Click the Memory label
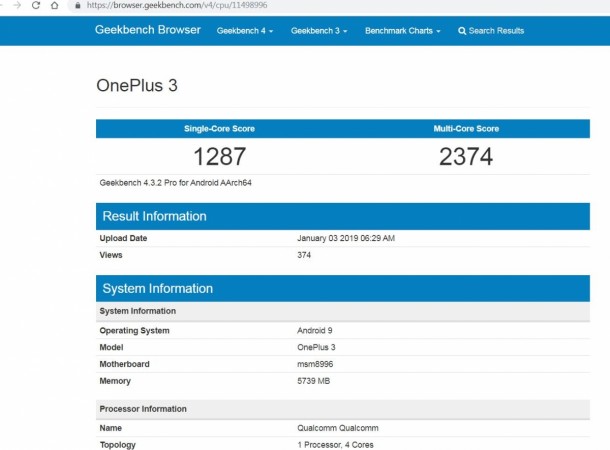This screenshot has width=610, height=450. coord(115,381)
